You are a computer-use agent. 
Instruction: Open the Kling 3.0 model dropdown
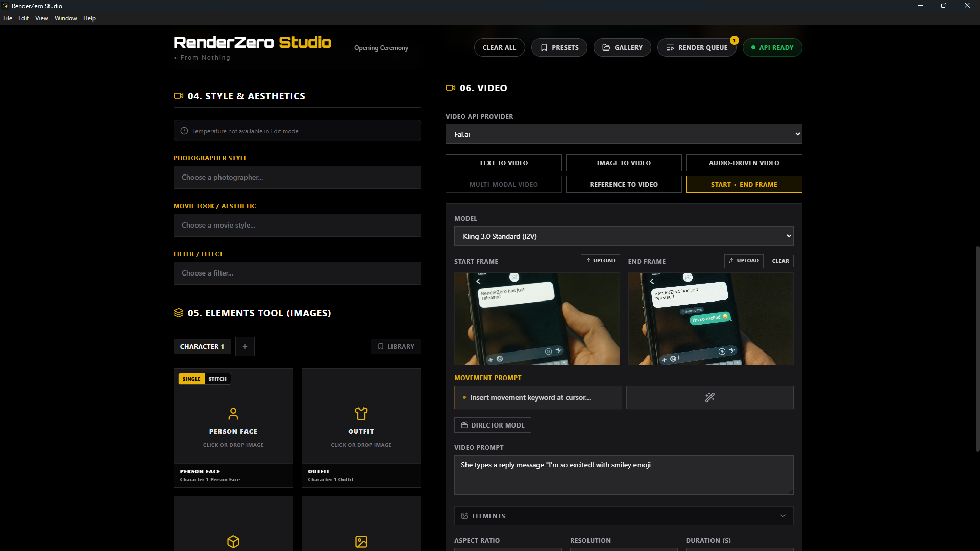[x=623, y=236]
